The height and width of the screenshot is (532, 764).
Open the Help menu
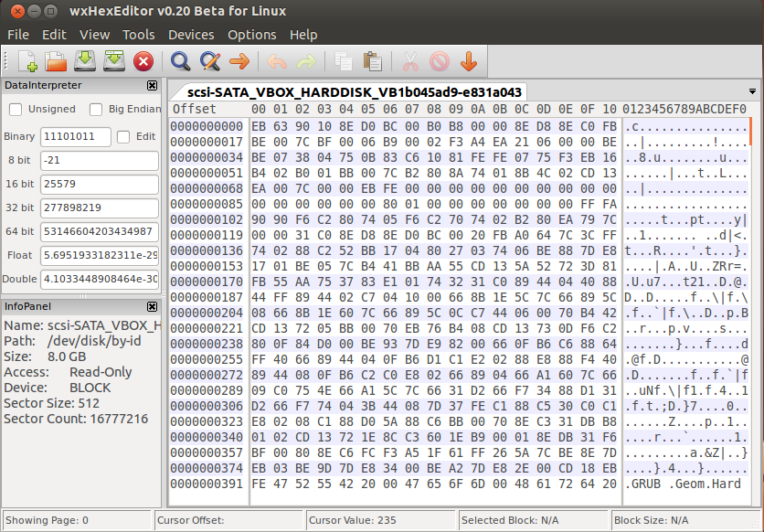click(x=303, y=35)
